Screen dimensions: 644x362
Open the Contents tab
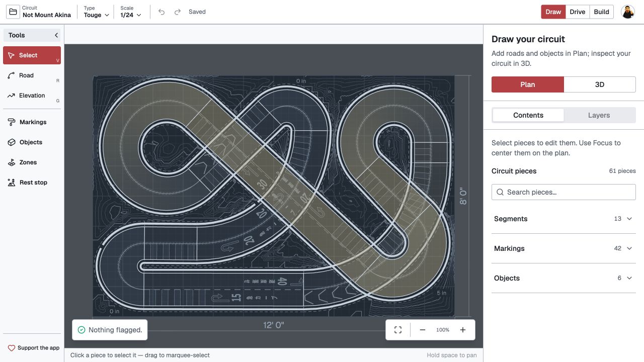click(528, 115)
